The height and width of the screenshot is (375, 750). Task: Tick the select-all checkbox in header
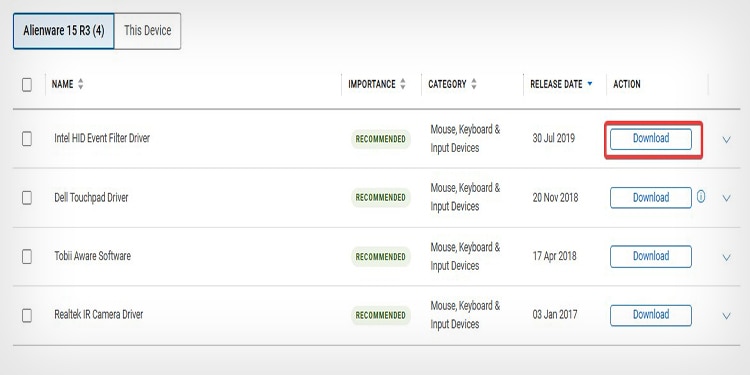[x=27, y=85]
